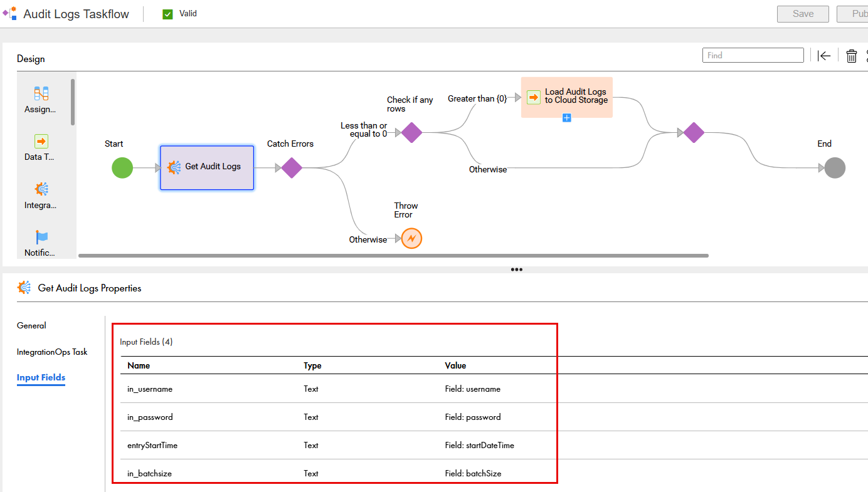Click the collapse to left arrow icon
This screenshot has height=492, width=868.
[x=824, y=56]
